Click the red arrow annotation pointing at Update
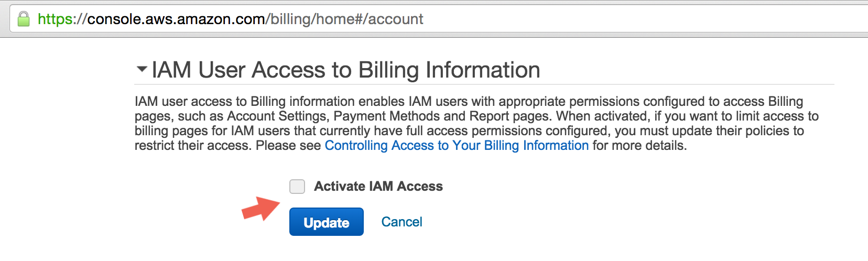 pos(261,209)
